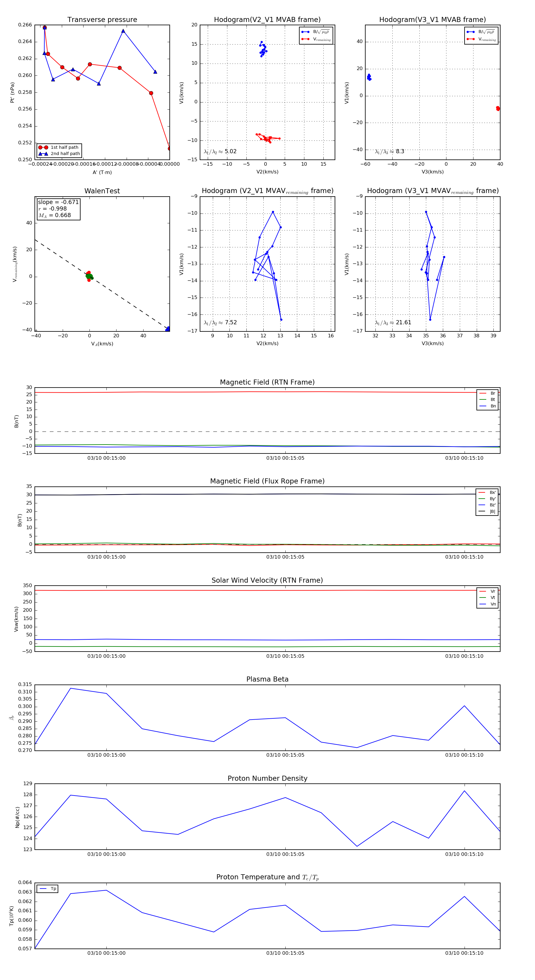Click the "A' (T·m)" x-axis label
This screenshot has height=980, width=535.
(102, 172)
